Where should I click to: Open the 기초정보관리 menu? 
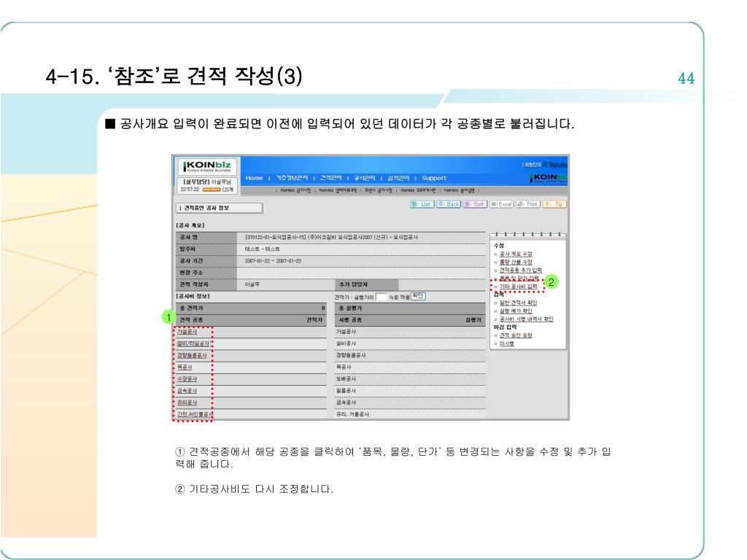pos(292,178)
